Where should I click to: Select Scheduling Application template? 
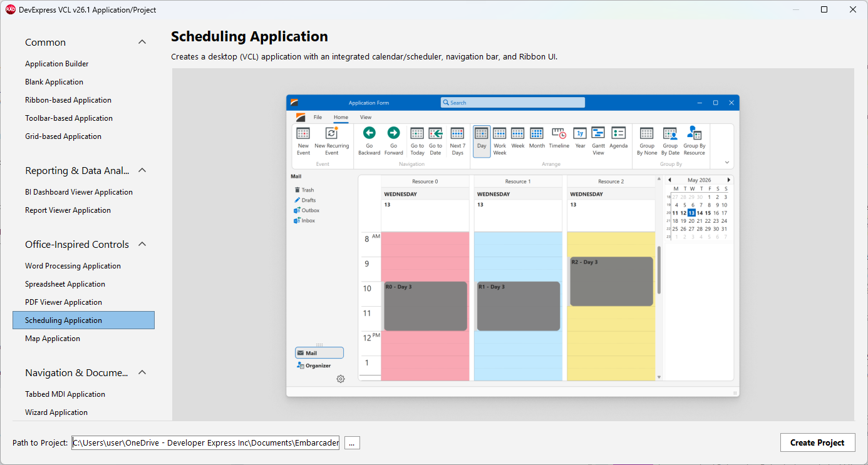coord(83,320)
